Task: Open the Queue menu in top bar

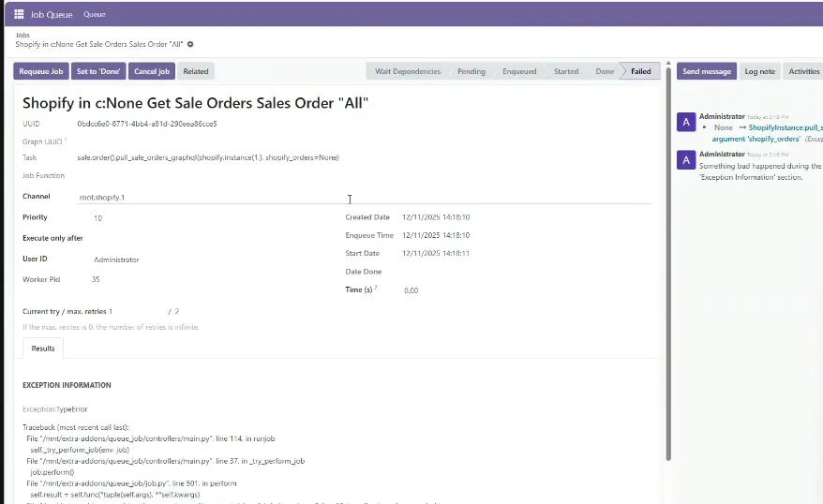Action: pos(94,14)
